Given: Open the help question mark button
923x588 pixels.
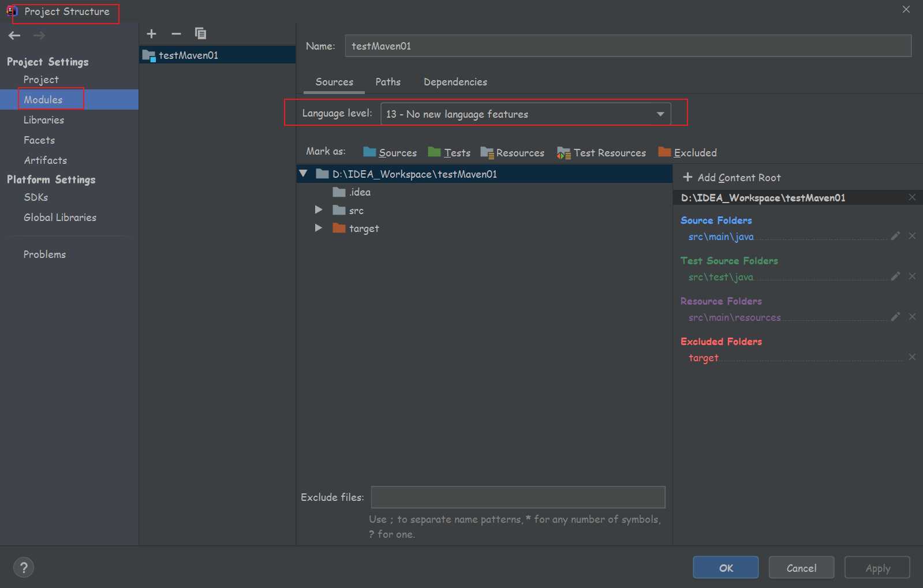Looking at the screenshot, I should pyautogui.click(x=24, y=567).
